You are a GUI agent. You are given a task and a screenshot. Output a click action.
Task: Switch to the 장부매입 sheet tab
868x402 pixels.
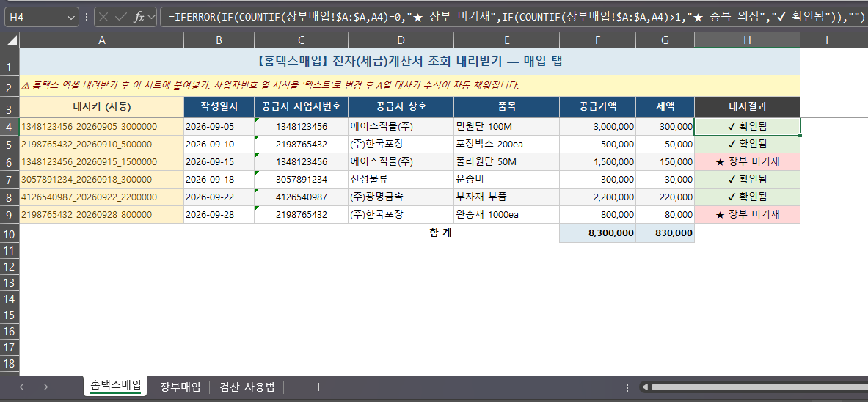click(x=180, y=387)
